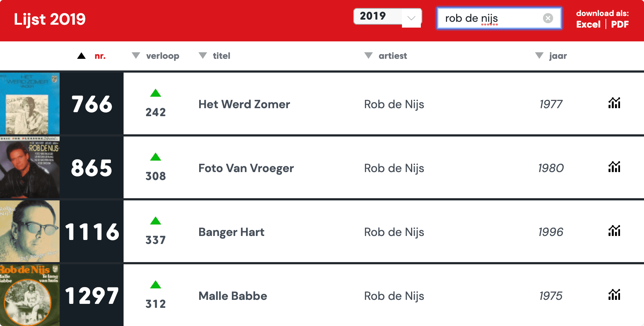
Task: Download the list as Excel
Action: tap(588, 25)
